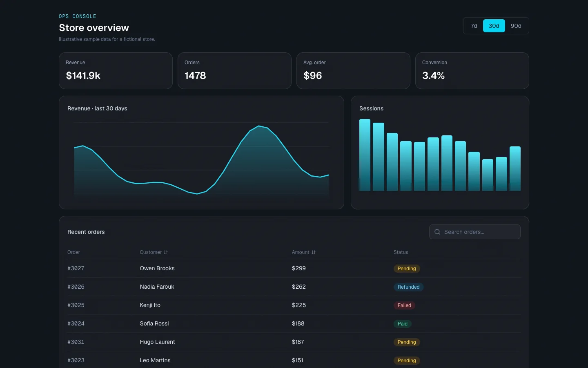Switch the range to 90d

[x=516, y=26]
